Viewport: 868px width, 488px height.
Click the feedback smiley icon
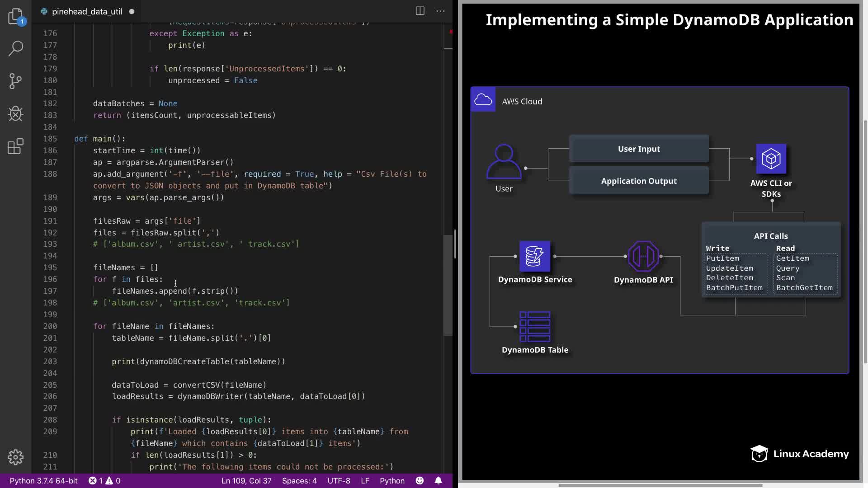click(x=420, y=481)
